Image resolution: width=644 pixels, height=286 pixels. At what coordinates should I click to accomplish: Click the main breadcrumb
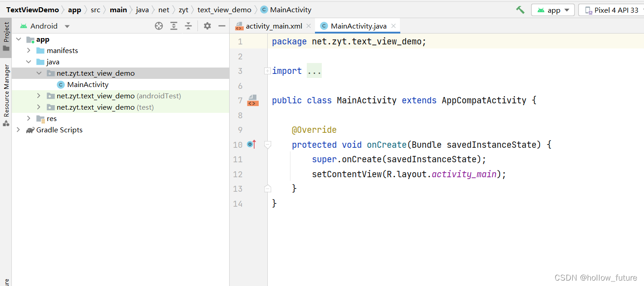(x=118, y=10)
